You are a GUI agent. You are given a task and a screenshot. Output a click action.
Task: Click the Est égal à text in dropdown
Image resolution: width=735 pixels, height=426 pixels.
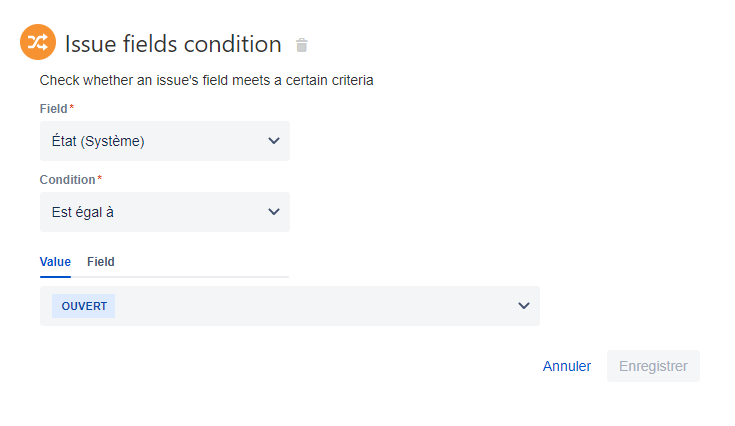[82, 212]
